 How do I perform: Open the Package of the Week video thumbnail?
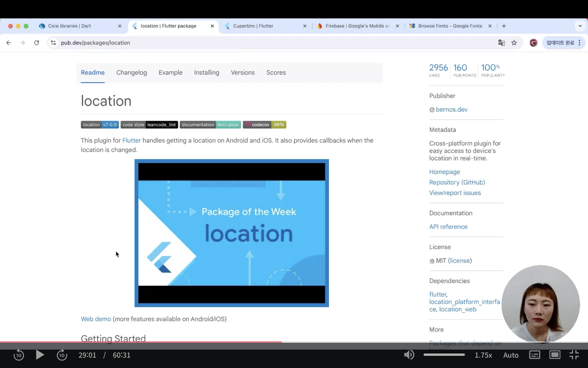[x=232, y=233]
